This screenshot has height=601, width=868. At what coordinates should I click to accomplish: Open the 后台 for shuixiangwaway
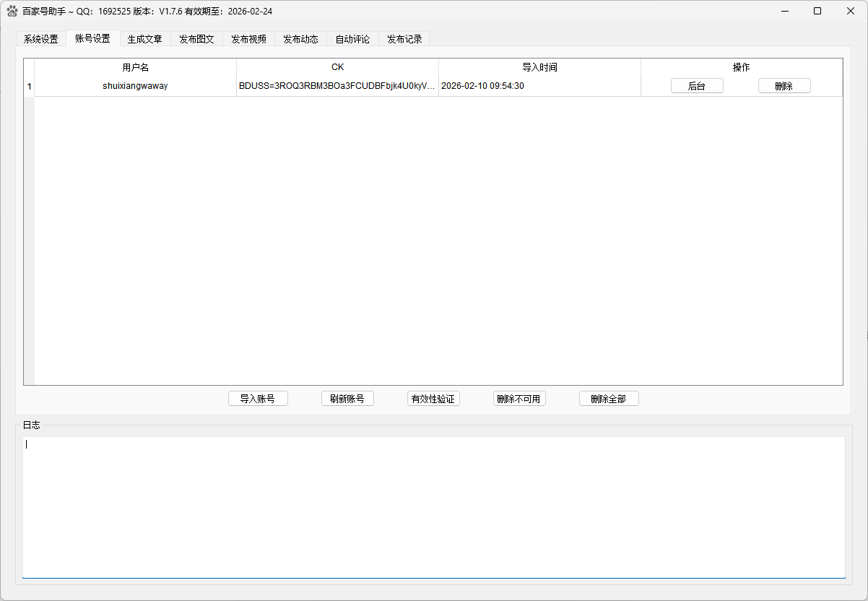[696, 85]
